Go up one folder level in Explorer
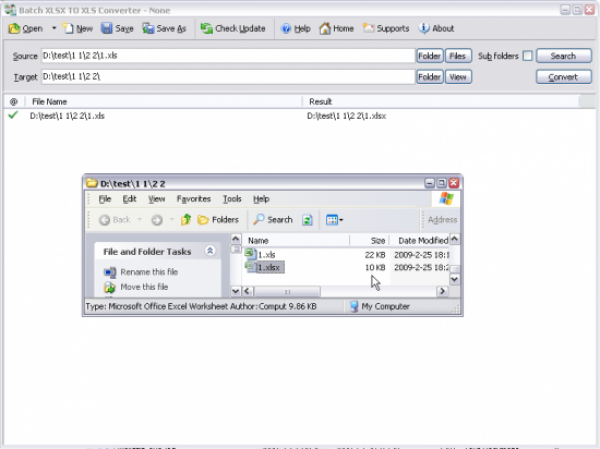The height and width of the screenshot is (449, 600). [186, 220]
